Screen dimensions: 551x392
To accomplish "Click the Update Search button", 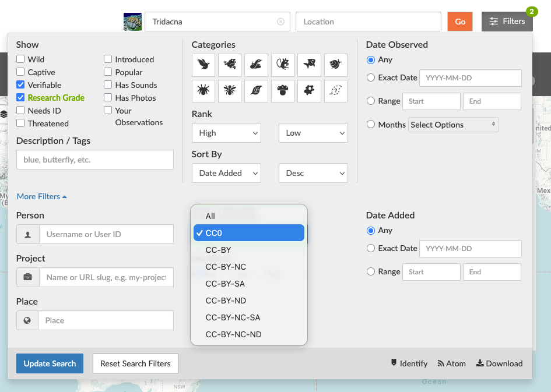I will 50,363.
